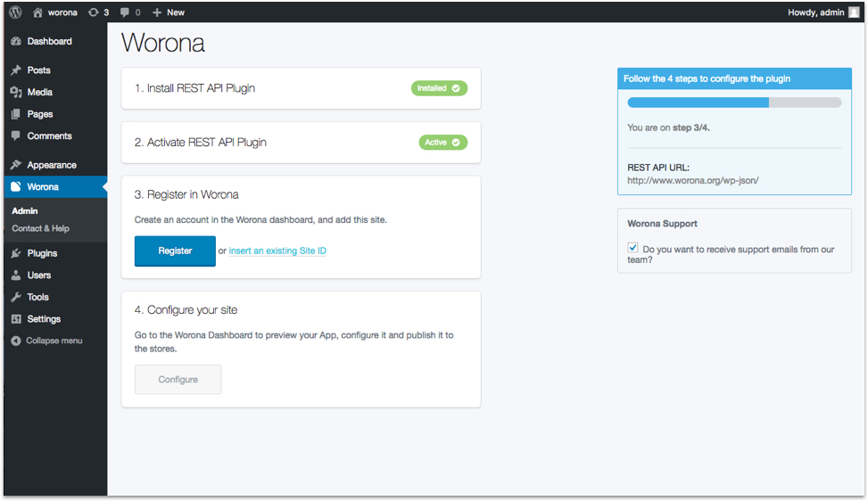868x501 pixels.
Task: Click the Comments menu label
Action: [49, 136]
